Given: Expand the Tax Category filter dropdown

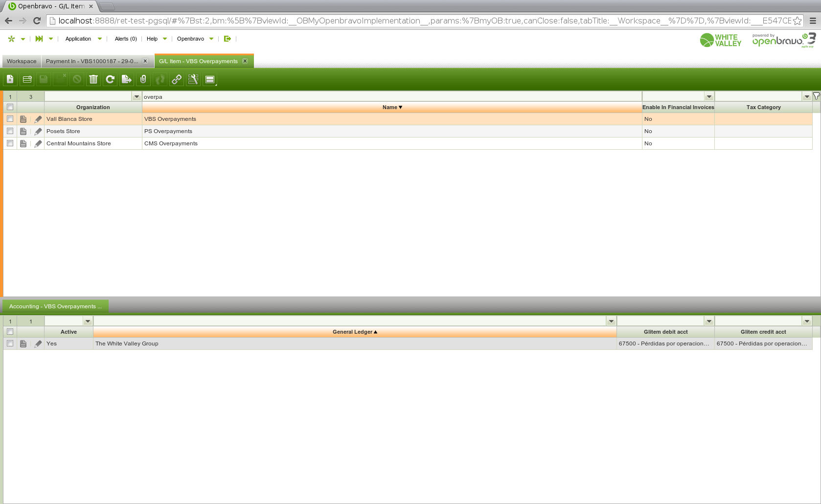Looking at the screenshot, I should click(807, 97).
